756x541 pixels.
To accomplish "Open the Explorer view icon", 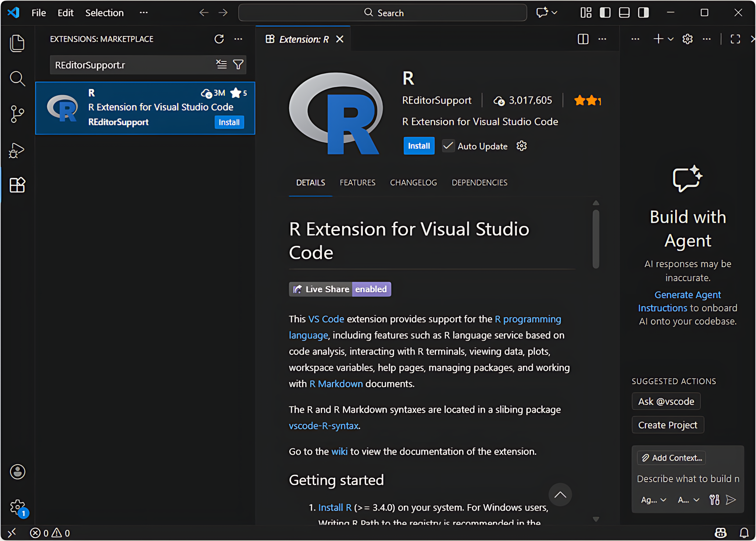I will click(17, 43).
